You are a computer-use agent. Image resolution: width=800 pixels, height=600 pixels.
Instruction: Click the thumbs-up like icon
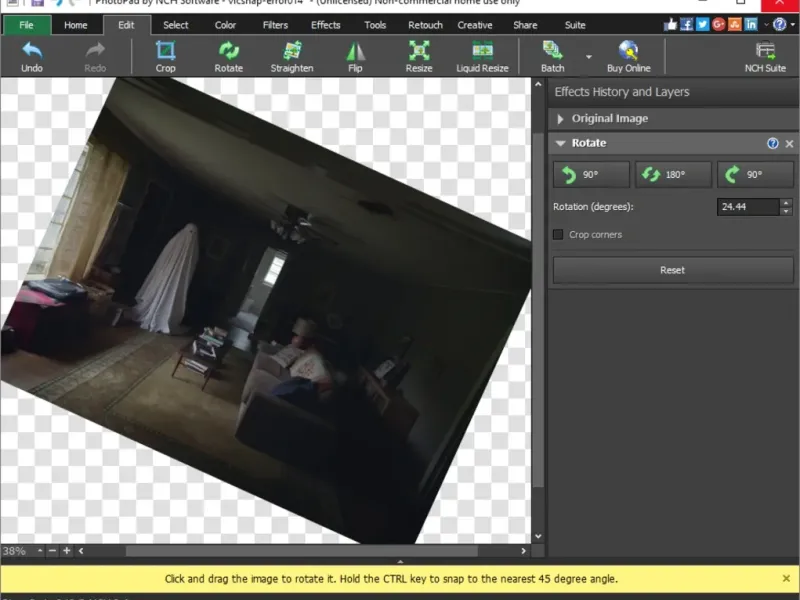click(x=670, y=24)
